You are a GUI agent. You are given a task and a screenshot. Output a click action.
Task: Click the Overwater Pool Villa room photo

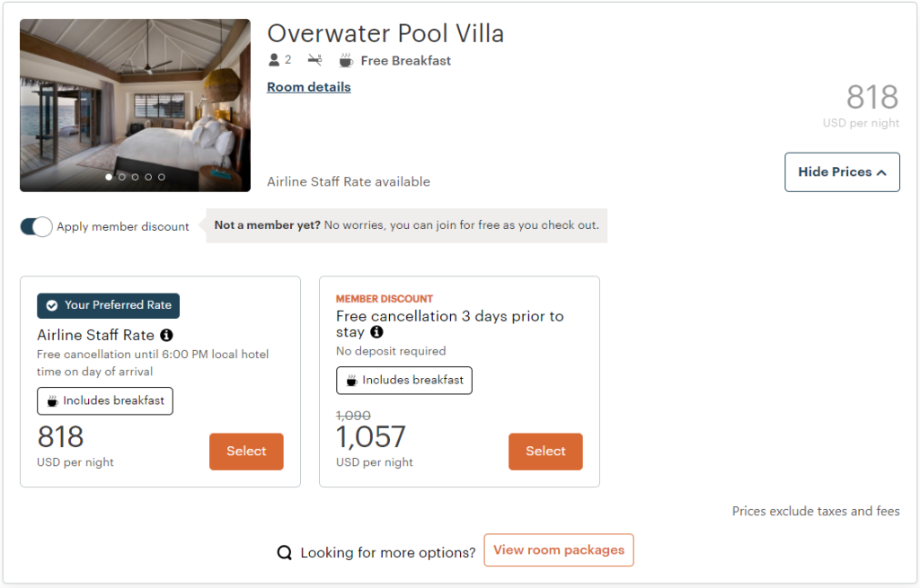[x=135, y=99]
